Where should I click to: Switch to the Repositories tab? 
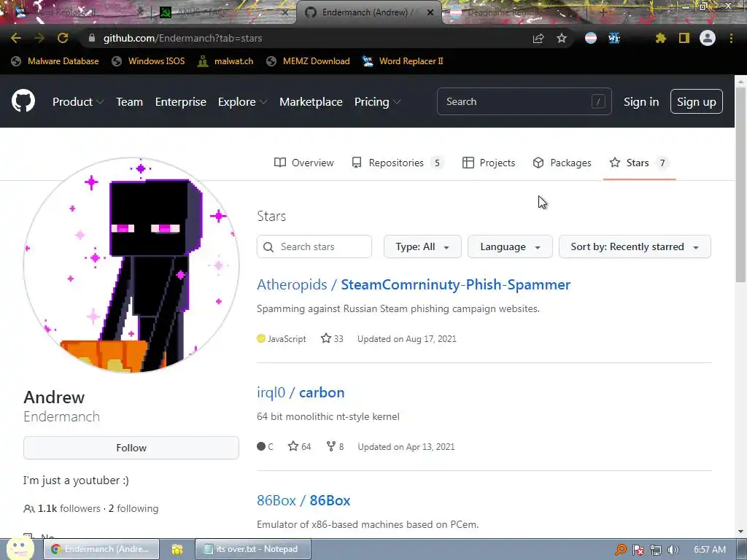(x=397, y=163)
